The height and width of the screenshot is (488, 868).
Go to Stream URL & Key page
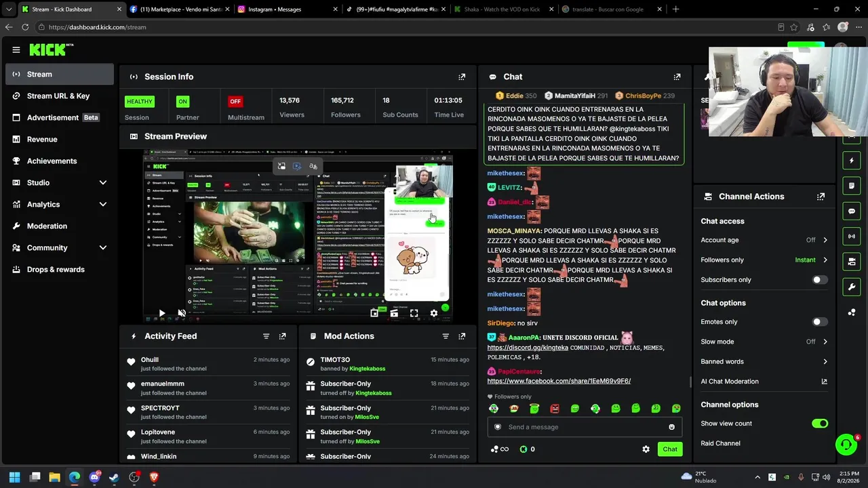click(x=60, y=96)
